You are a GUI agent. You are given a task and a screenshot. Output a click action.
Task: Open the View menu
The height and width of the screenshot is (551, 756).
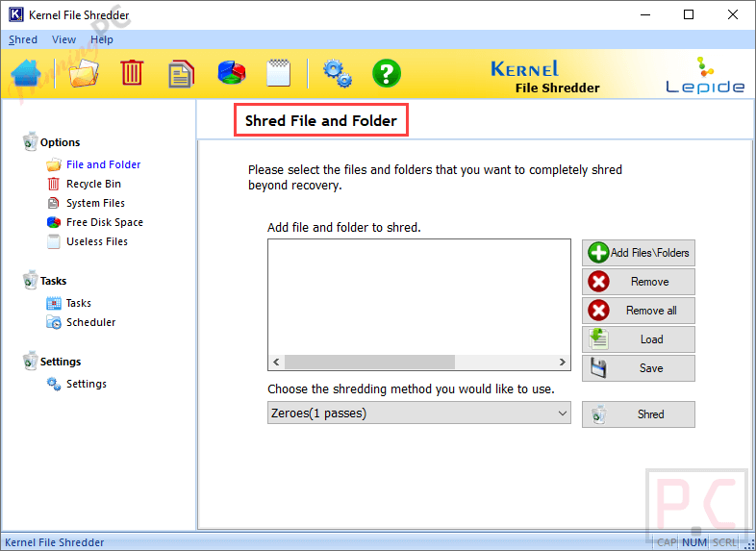pos(63,39)
